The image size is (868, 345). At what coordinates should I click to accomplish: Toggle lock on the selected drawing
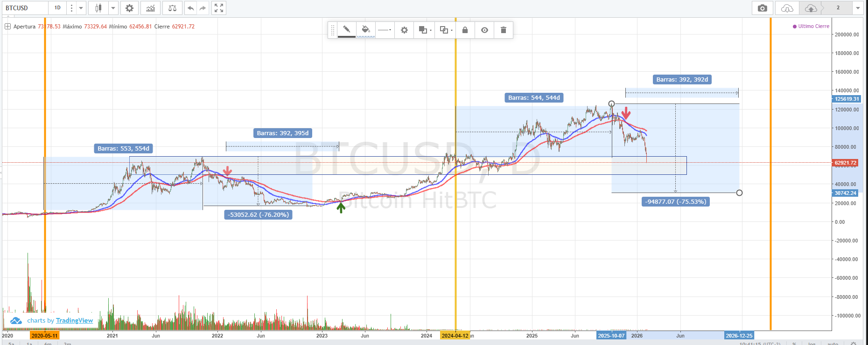pyautogui.click(x=465, y=30)
